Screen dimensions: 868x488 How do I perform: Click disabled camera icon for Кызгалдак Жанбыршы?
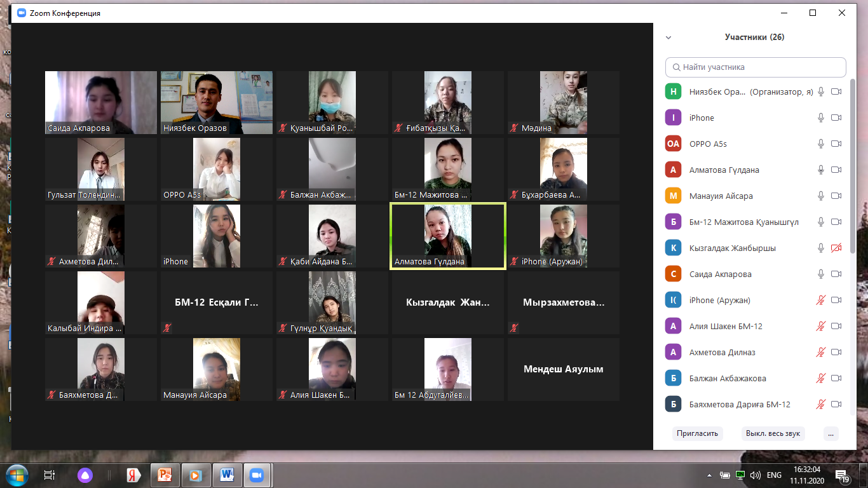coord(836,248)
